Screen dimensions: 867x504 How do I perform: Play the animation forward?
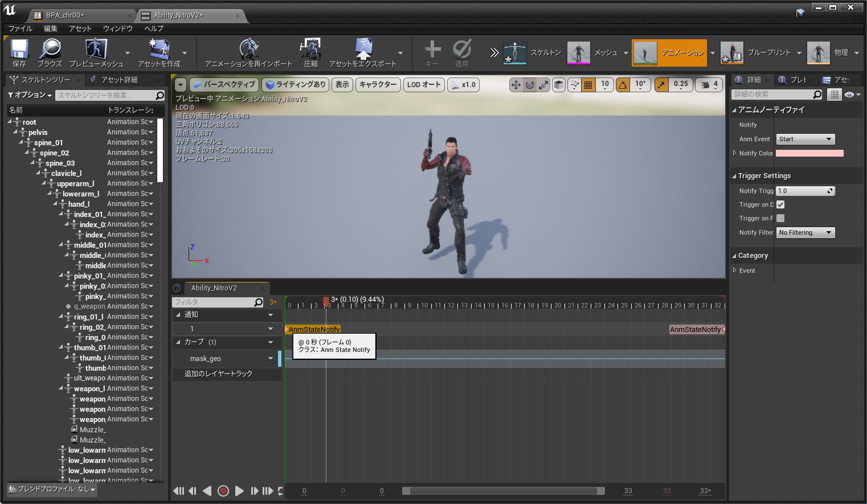click(239, 491)
